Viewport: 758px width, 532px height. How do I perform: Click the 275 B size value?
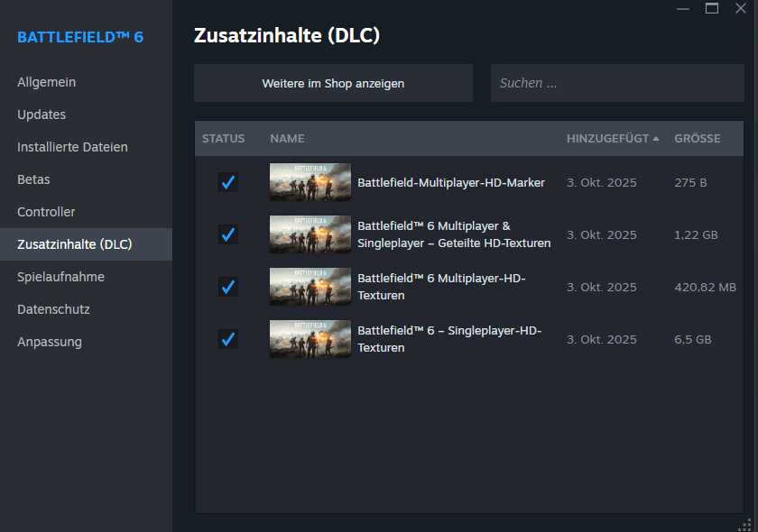690,183
